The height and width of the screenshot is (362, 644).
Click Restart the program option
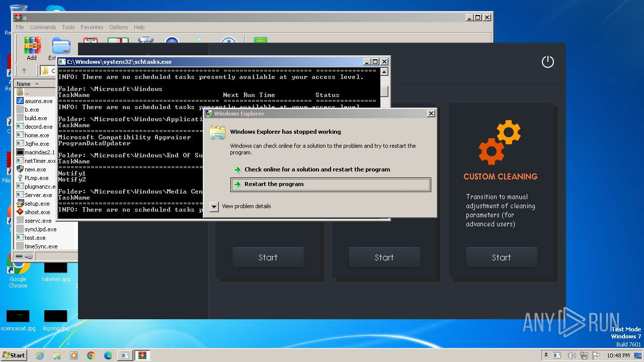[x=331, y=185]
